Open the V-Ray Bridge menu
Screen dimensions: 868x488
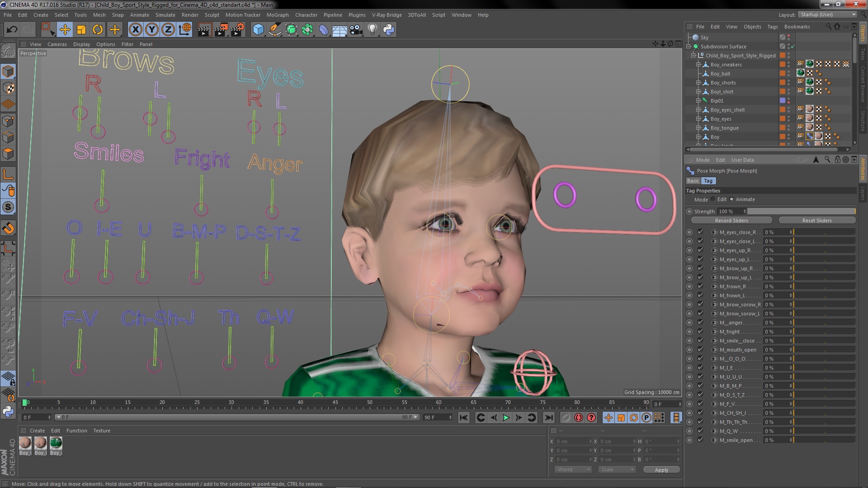coord(387,15)
